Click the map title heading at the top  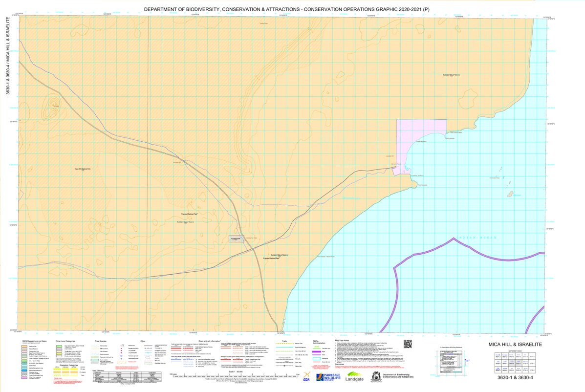point(286,9)
